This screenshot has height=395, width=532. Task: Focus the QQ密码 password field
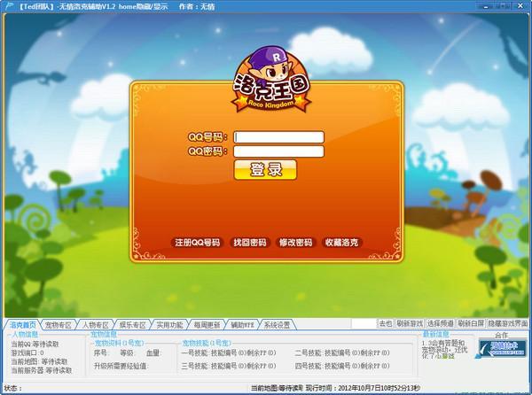tap(279, 151)
